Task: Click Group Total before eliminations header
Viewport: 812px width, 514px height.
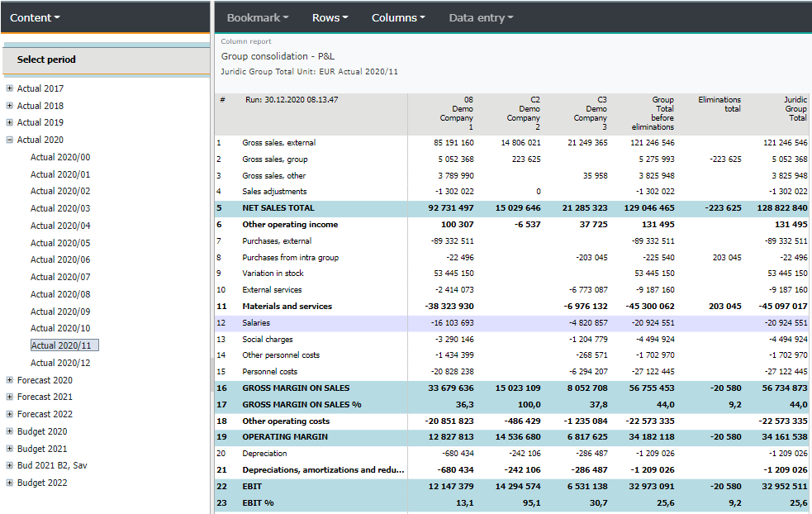Action: click(x=653, y=113)
